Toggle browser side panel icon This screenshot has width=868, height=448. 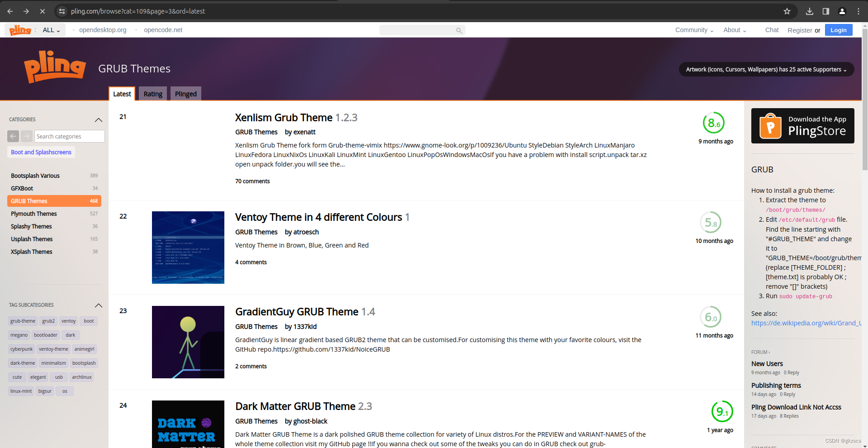[x=826, y=11]
